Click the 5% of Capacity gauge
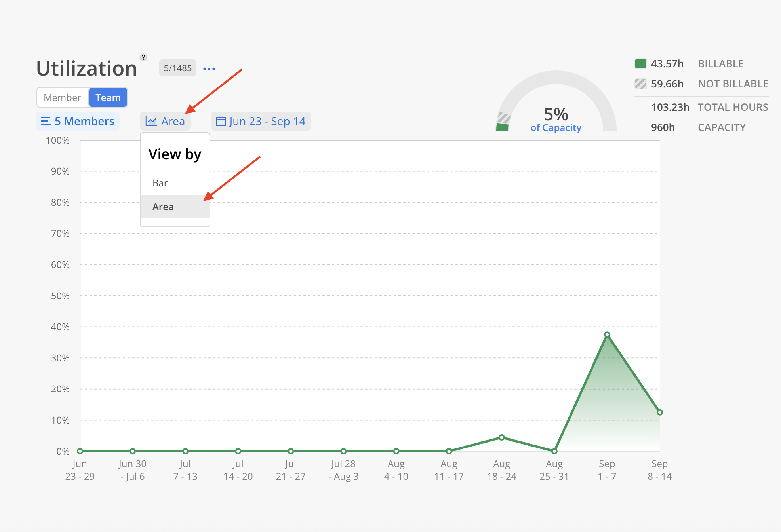The image size is (781, 532). point(556,102)
